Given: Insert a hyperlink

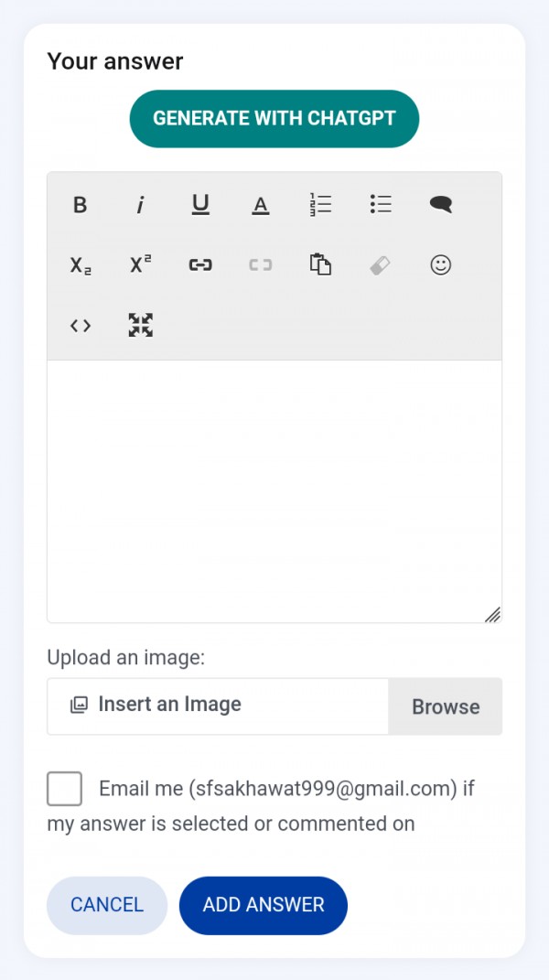Looking at the screenshot, I should [200, 265].
